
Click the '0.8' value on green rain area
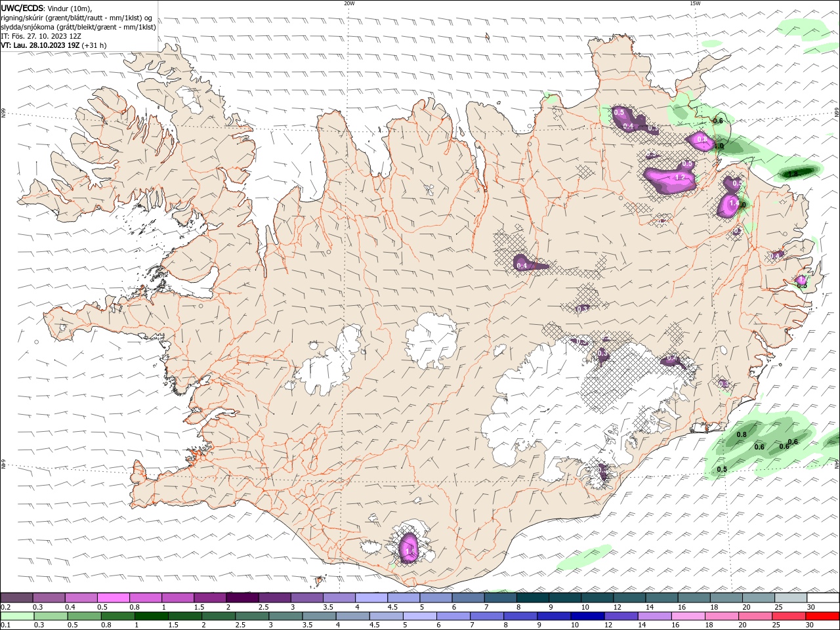742,434
